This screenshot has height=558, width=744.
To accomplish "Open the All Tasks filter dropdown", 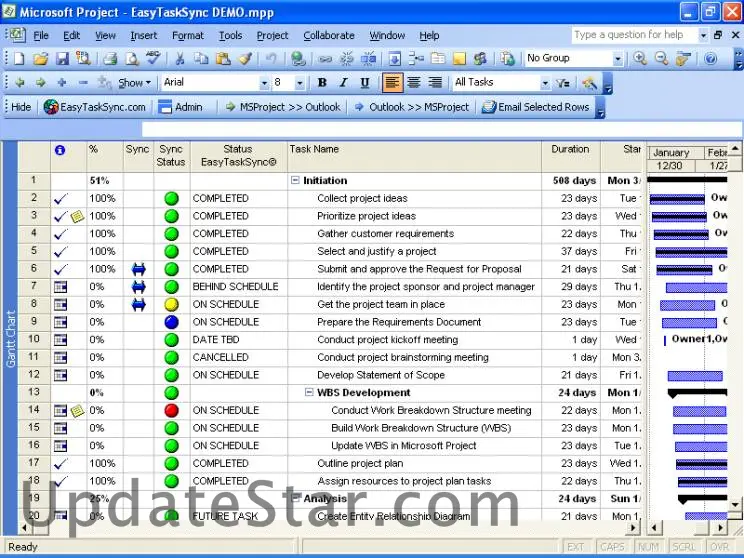I will [545, 84].
